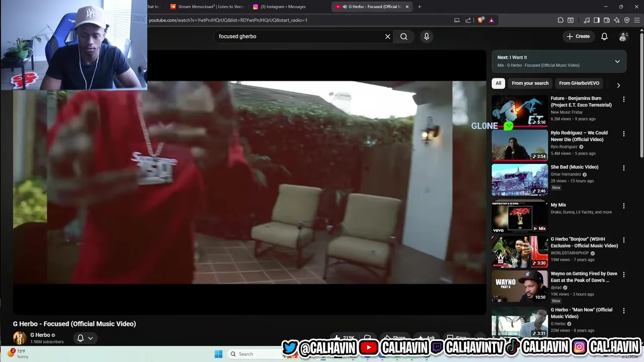Open more options for We Could Never Die
Image resolution: width=644 pixels, height=362 pixels.
(624, 134)
